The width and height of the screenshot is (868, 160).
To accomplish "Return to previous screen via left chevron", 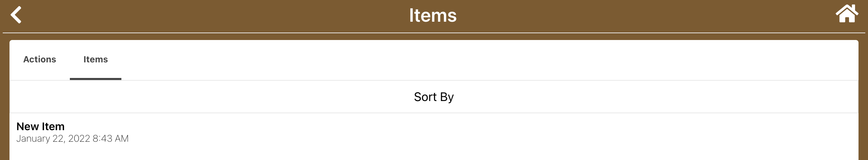I will [16, 15].
